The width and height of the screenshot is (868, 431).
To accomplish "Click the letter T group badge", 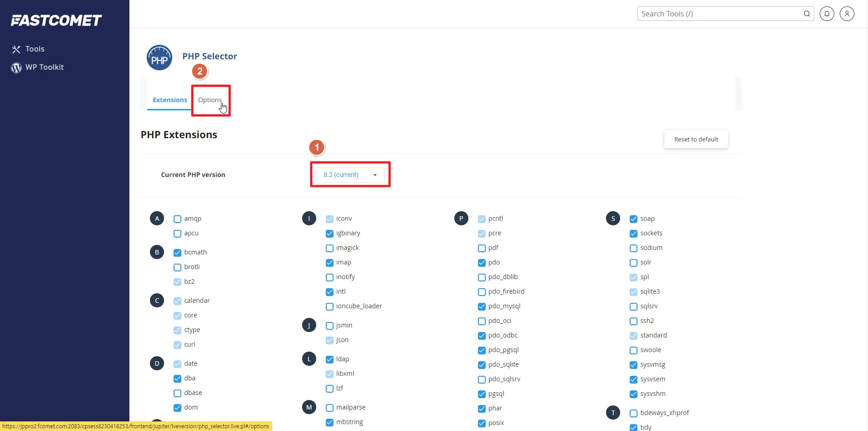I will coord(613,413).
